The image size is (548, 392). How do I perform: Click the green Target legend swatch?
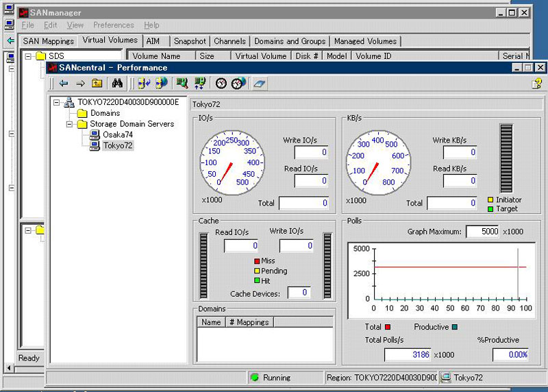pos(490,209)
